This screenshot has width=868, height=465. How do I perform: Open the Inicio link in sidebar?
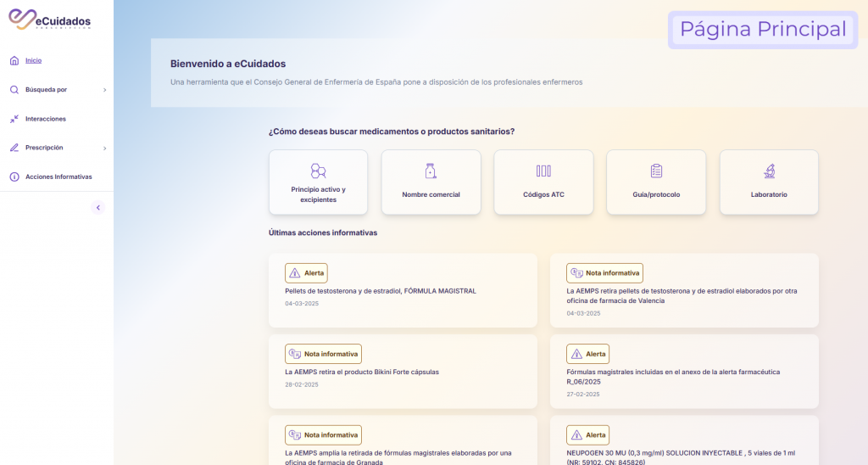(33, 60)
